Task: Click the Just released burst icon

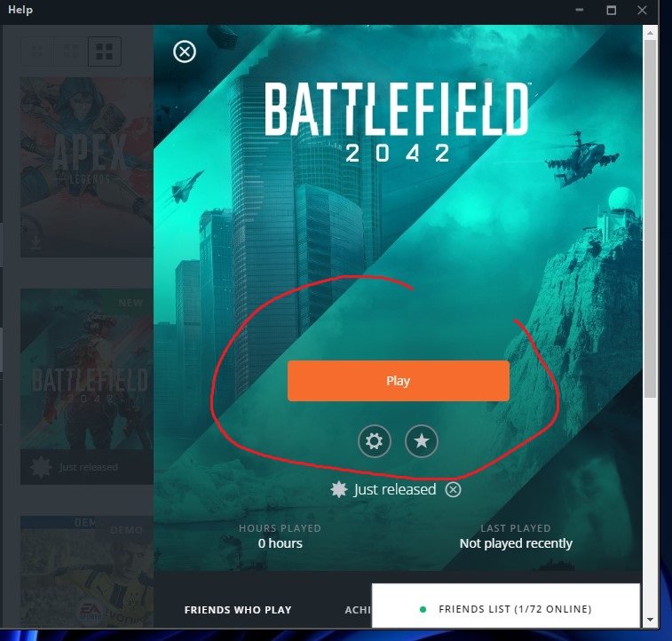Action: (x=338, y=489)
